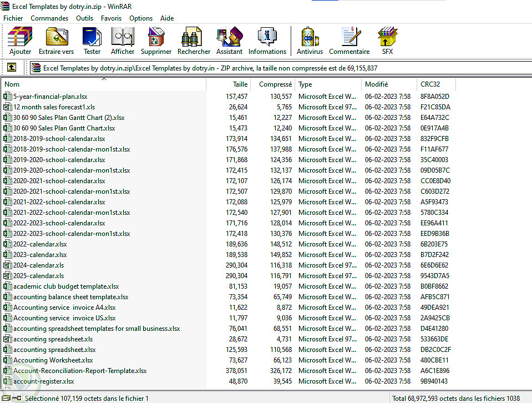Select 2019-2020-school-calendar.xlsx

(x=59, y=159)
